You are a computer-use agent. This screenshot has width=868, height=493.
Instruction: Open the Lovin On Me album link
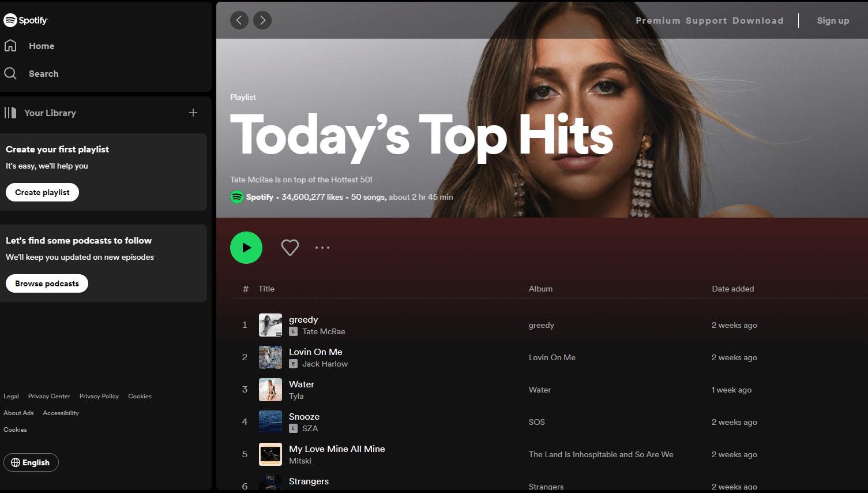552,357
